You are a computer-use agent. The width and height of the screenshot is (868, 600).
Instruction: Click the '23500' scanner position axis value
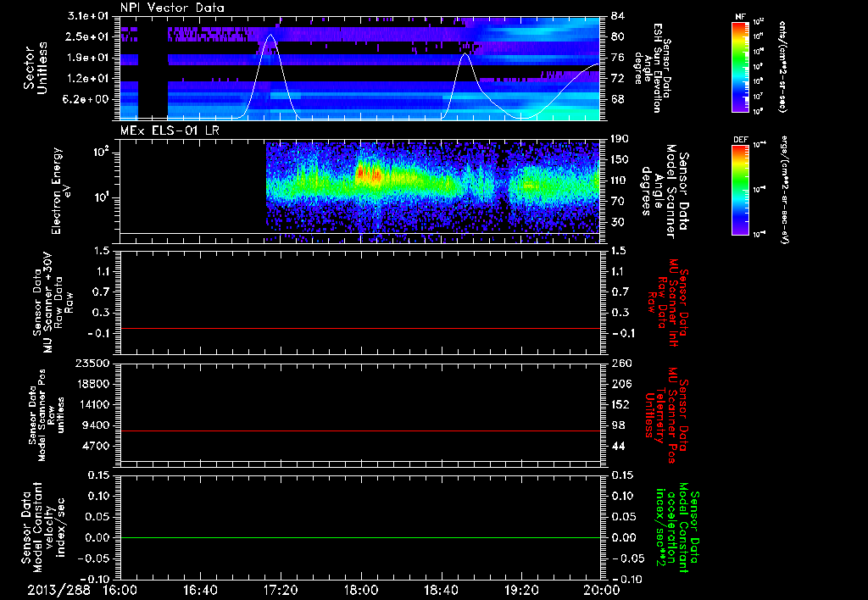93,363
